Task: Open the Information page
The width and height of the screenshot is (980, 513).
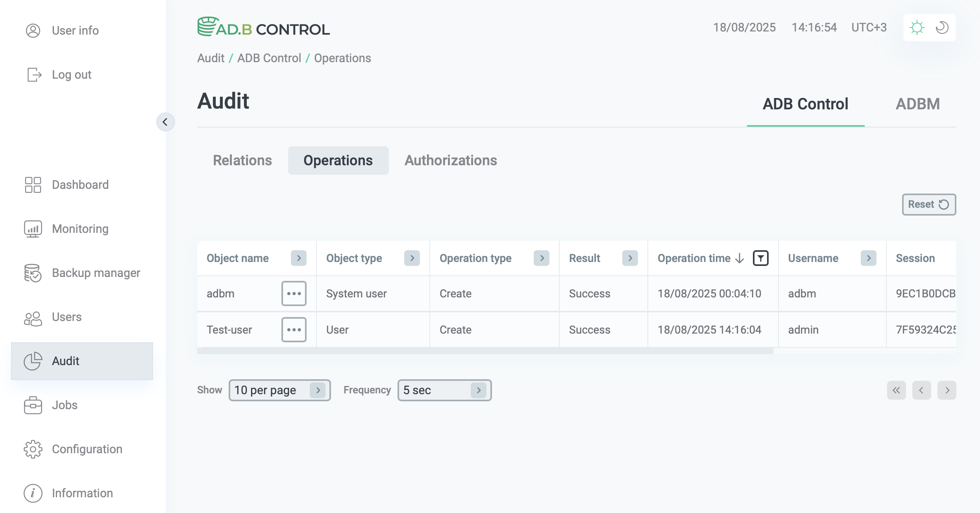Action: click(x=82, y=493)
